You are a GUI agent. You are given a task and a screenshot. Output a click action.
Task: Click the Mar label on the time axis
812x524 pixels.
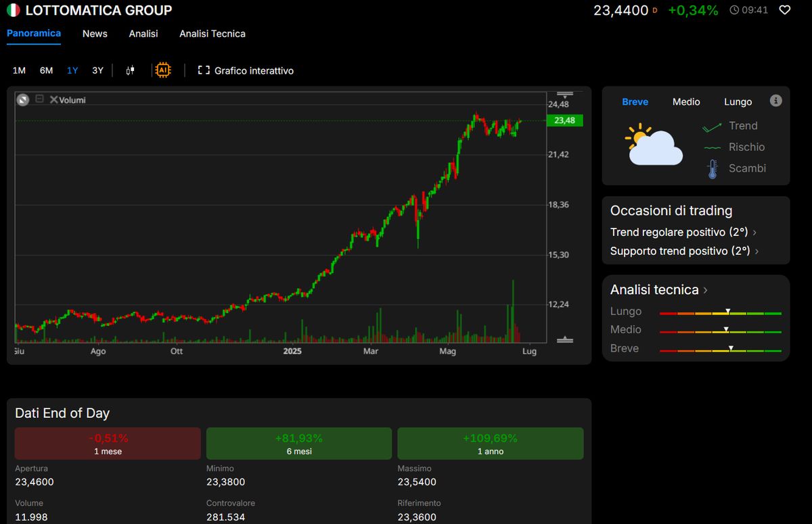point(370,351)
